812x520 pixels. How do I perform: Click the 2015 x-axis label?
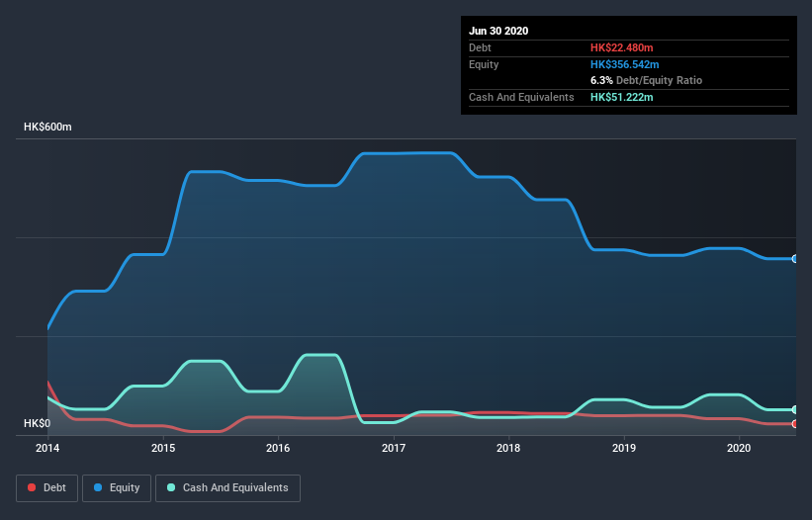(x=163, y=448)
